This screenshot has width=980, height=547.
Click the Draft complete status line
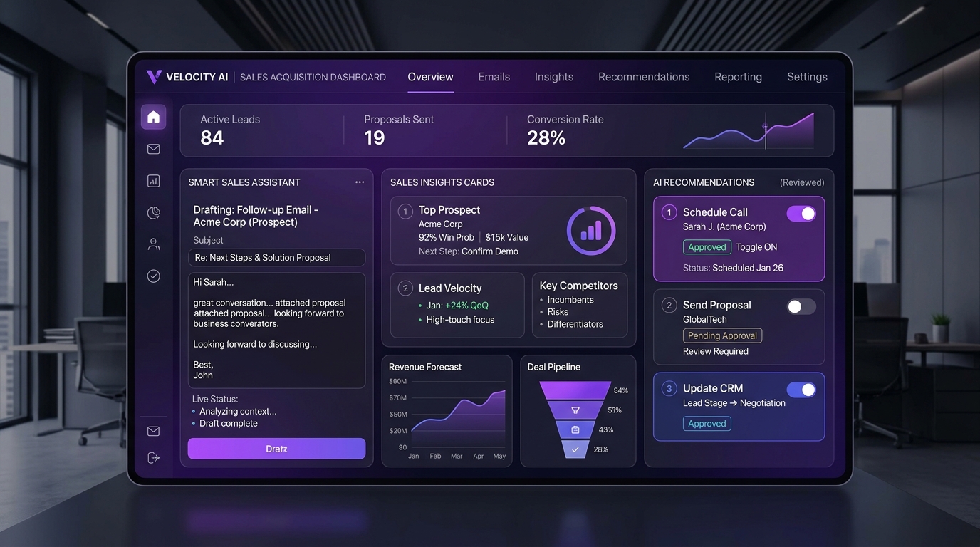point(229,423)
